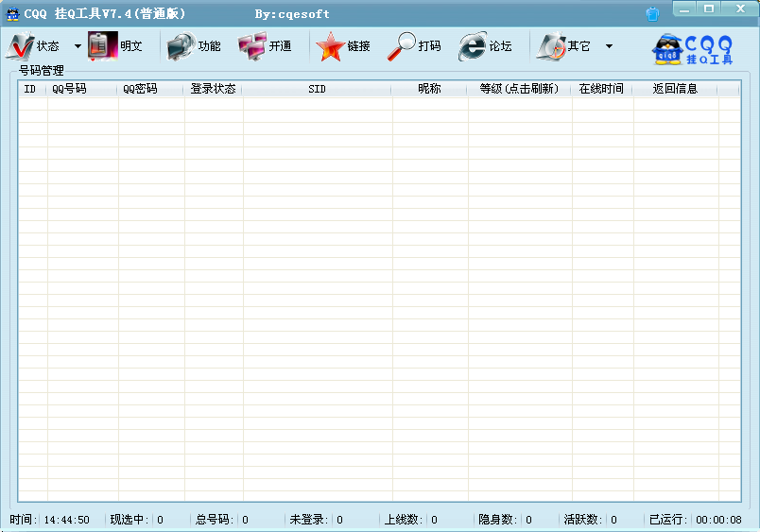This screenshot has height=532, width=760.
Task: Click the 登录状态 column header
Action: (x=213, y=89)
